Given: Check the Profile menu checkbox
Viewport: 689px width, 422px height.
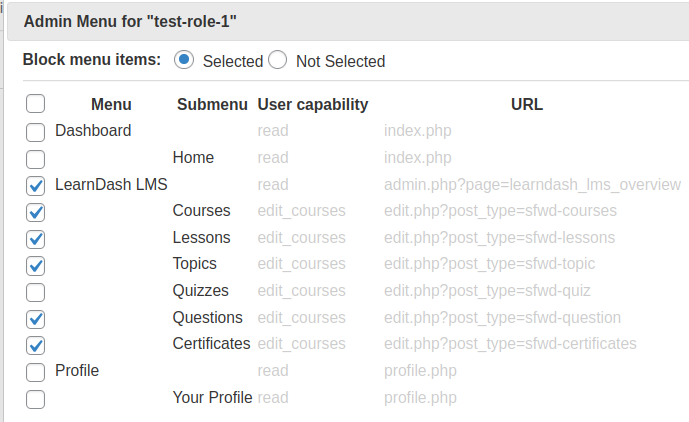Looking at the screenshot, I should pyautogui.click(x=36, y=372).
